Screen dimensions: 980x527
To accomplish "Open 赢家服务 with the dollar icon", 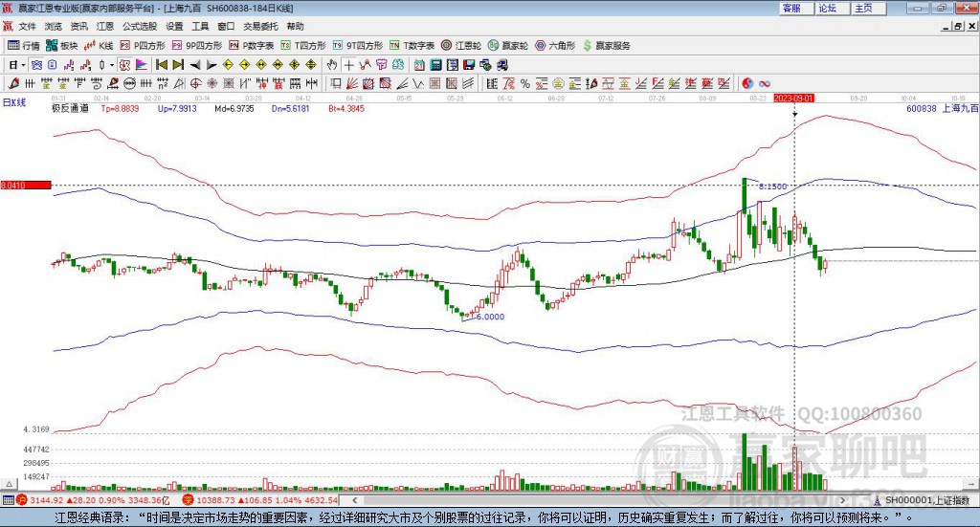I will pyautogui.click(x=606, y=46).
